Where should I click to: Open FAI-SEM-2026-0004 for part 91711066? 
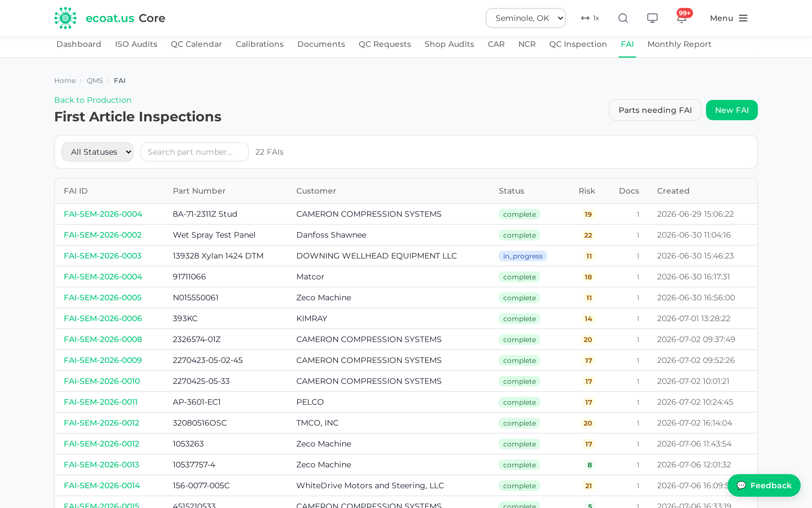tap(103, 277)
